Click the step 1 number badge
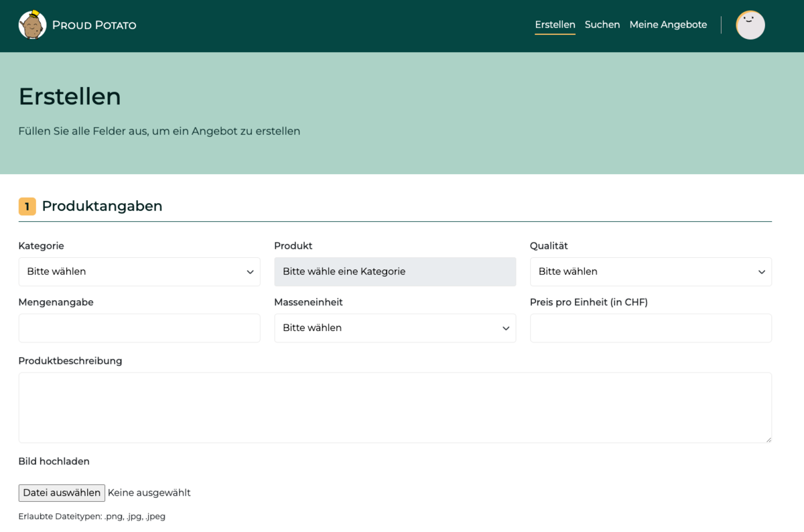The height and width of the screenshot is (532, 804). point(27,206)
